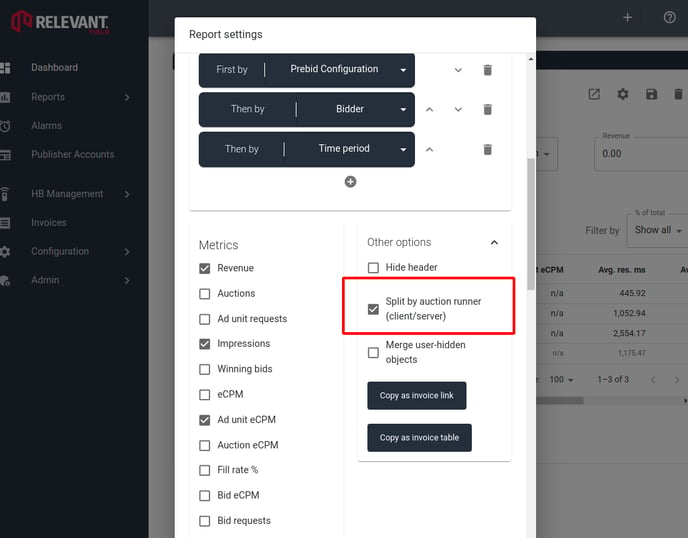This screenshot has width=688, height=538.
Task: Add a new grouping with plus icon
Action: pyautogui.click(x=350, y=182)
